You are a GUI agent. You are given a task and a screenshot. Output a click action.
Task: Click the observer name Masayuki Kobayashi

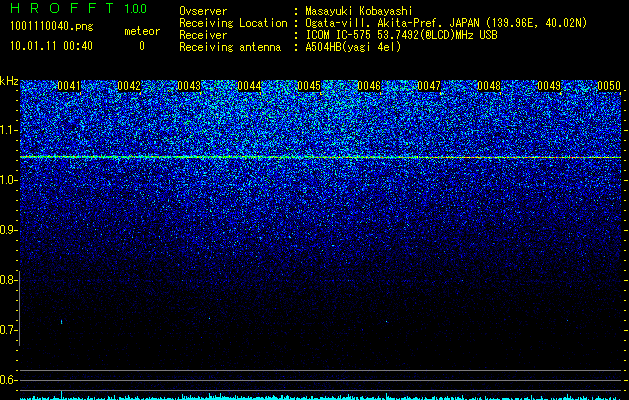pyautogui.click(x=359, y=11)
